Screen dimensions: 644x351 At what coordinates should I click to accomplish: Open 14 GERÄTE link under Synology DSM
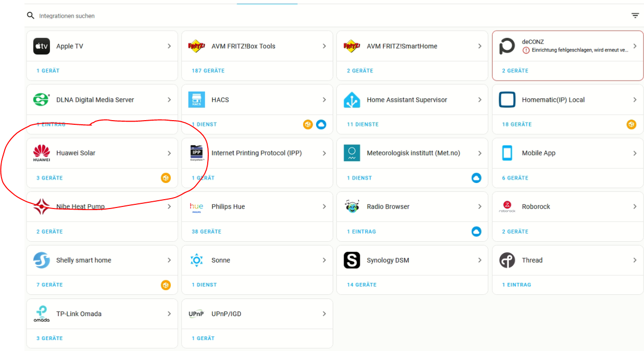click(362, 285)
